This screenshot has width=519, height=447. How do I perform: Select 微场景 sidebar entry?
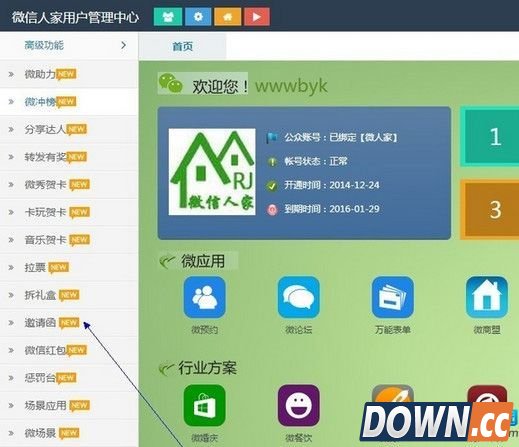pyautogui.click(x=69, y=433)
